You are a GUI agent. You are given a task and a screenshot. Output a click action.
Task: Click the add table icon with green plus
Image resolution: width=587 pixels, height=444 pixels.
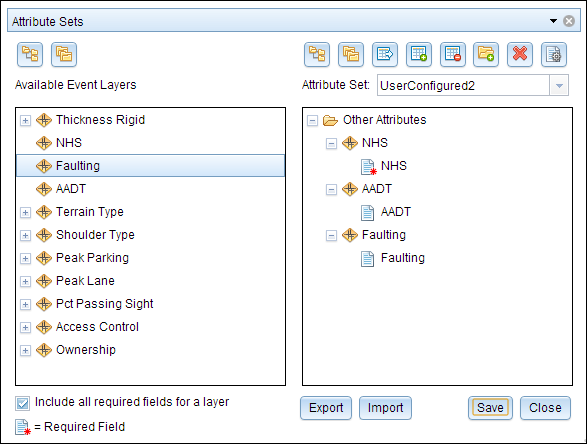click(x=419, y=55)
